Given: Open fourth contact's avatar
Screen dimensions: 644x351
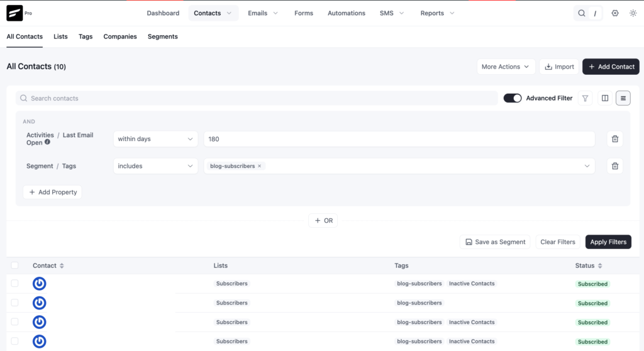Looking at the screenshot, I should [x=40, y=342].
